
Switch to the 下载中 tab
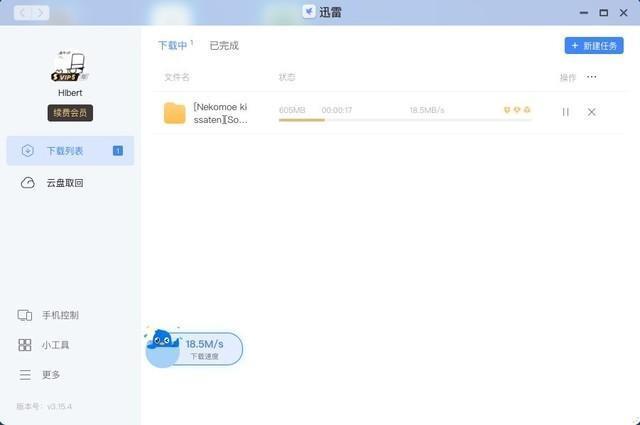[173, 45]
